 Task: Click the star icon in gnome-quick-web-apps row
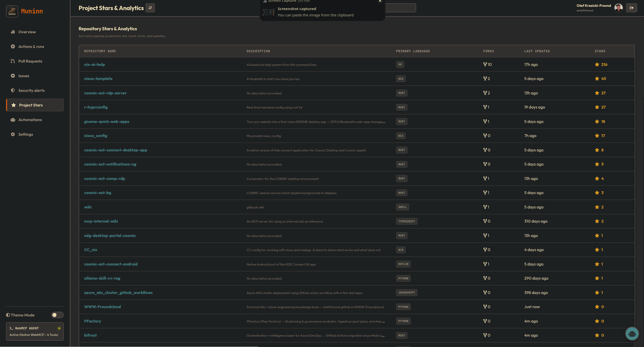(597, 121)
